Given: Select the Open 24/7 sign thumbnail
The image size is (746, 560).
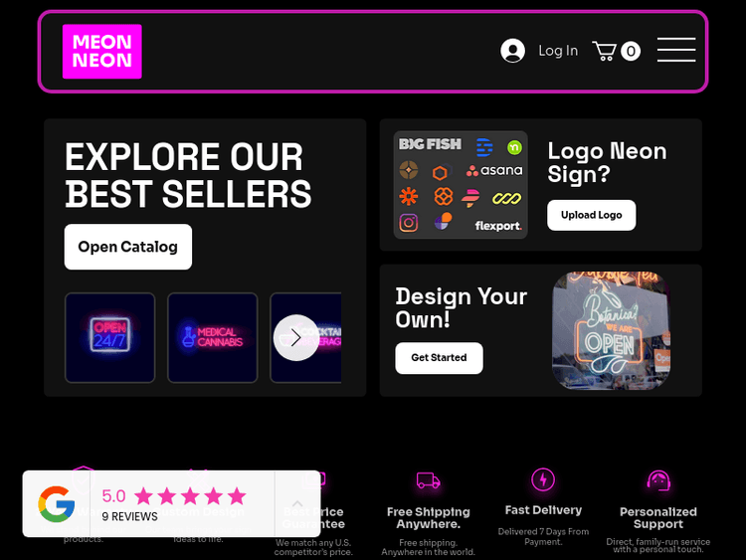Looking at the screenshot, I should pyautogui.click(x=109, y=337).
